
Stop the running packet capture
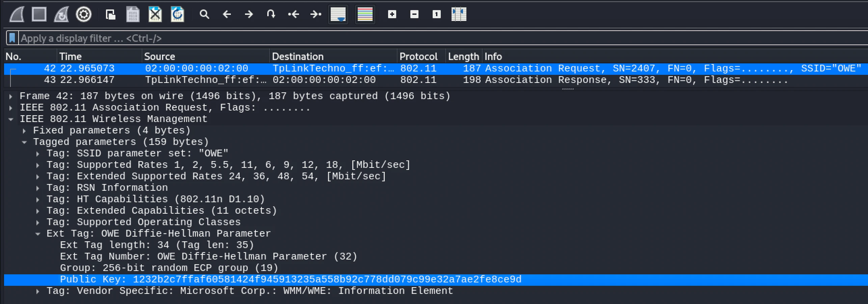[x=39, y=14]
